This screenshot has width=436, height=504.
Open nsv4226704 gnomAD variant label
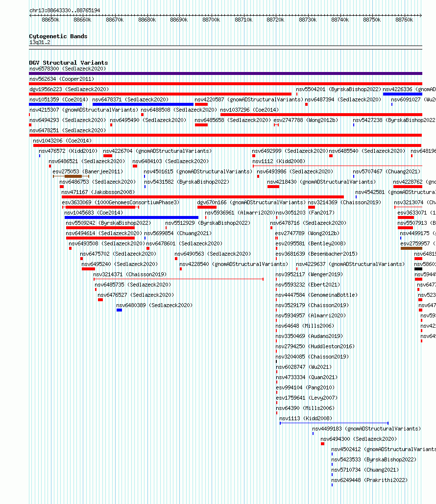click(157, 151)
